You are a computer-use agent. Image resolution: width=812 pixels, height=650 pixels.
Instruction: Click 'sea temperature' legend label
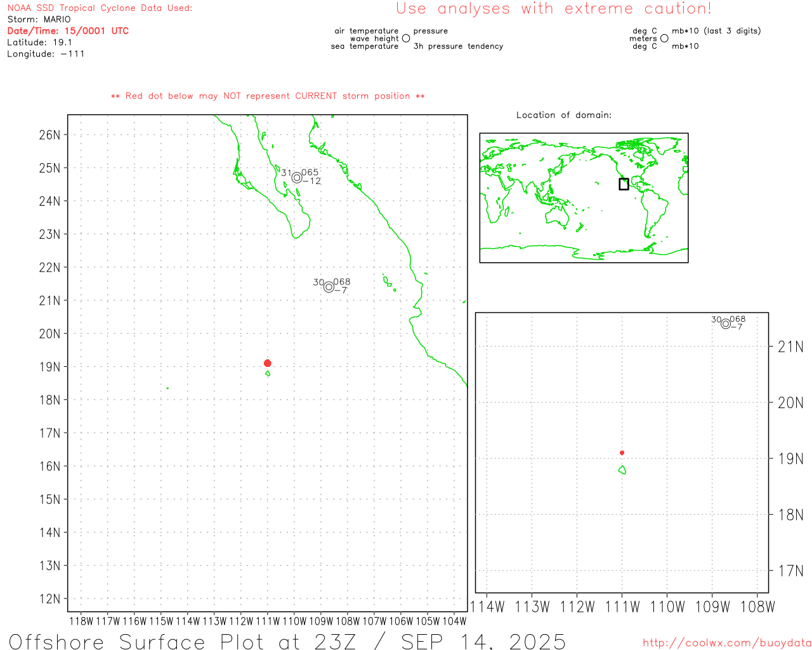[x=365, y=46]
